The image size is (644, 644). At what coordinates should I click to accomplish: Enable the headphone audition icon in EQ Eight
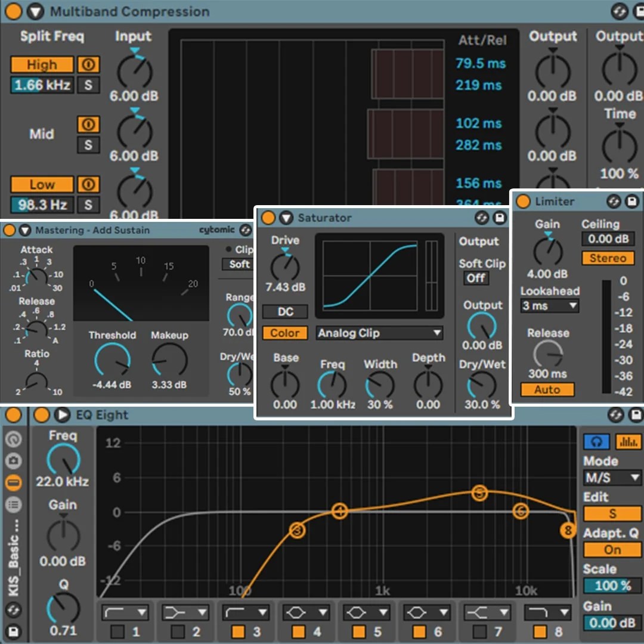(597, 441)
